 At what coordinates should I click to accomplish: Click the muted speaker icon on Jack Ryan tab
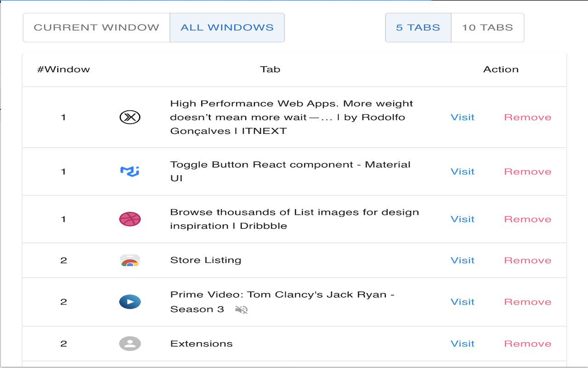[x=242, y=310]
